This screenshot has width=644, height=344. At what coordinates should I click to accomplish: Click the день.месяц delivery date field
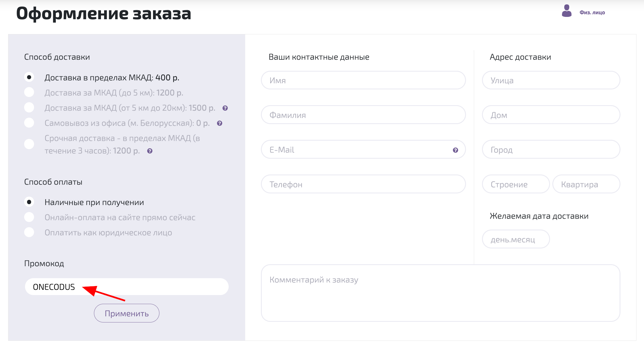(516, 239)
